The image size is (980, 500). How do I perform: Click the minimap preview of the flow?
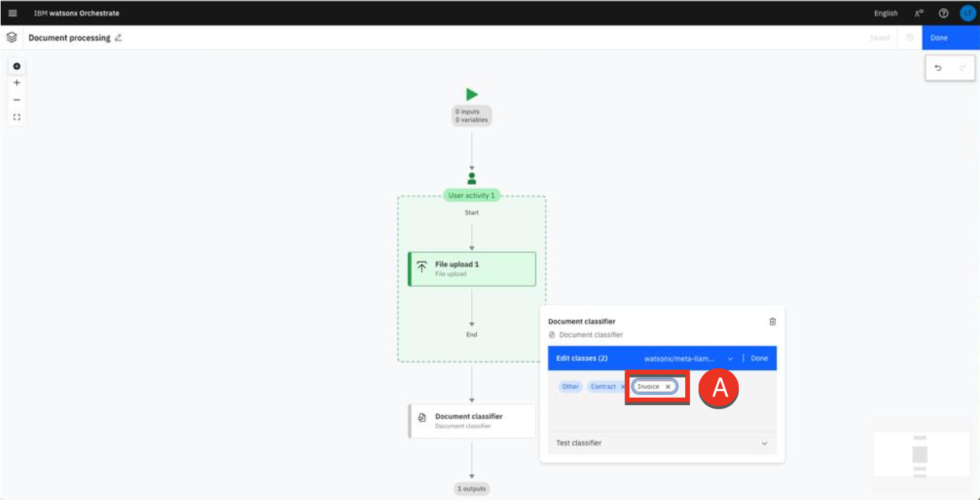[x=920, y=455]
